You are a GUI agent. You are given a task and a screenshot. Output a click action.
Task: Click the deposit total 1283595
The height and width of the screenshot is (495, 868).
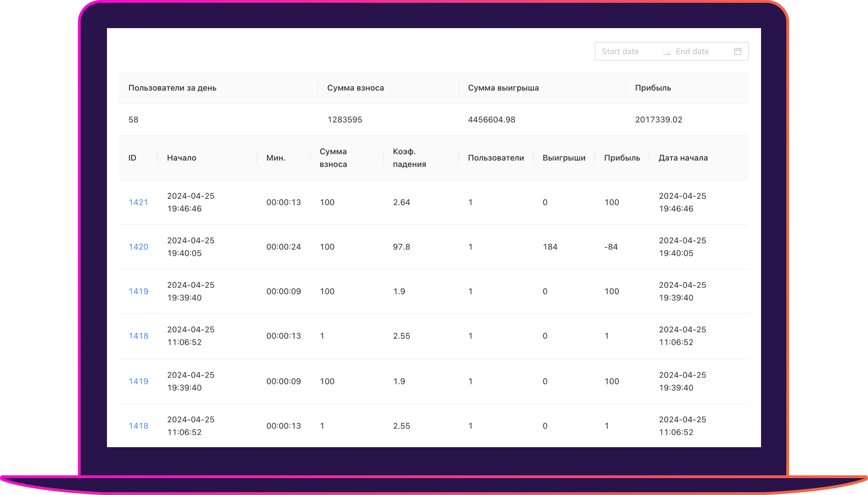345,120
